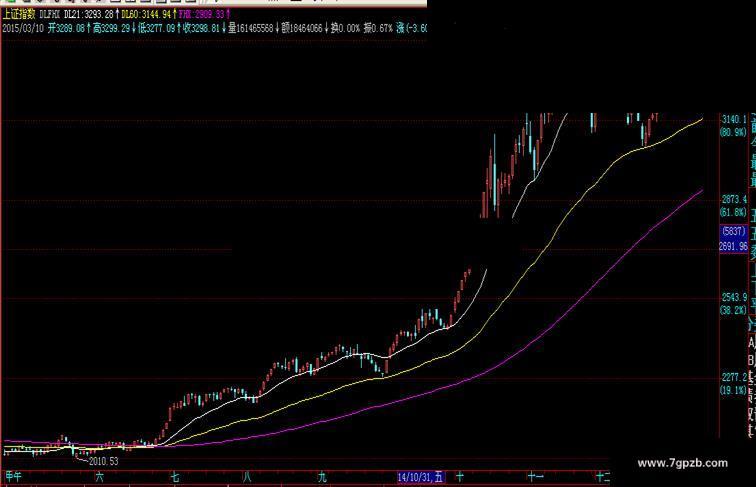Click the amplitude value 振0.67%

coord(378,28)
